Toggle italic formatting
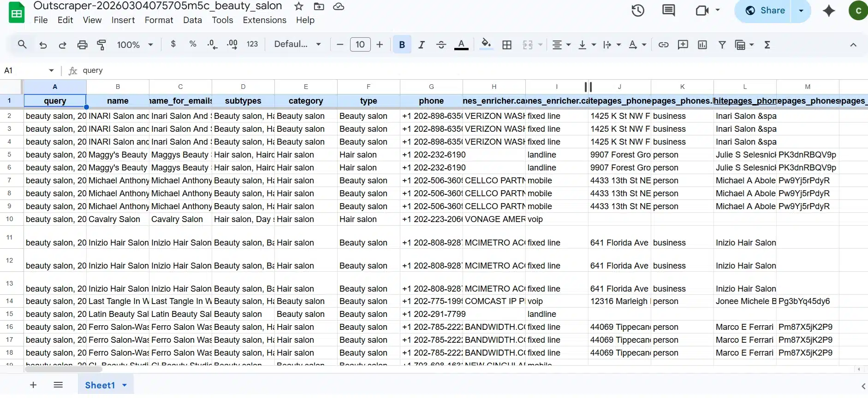The image size is (868, 398). click(421, 45)
